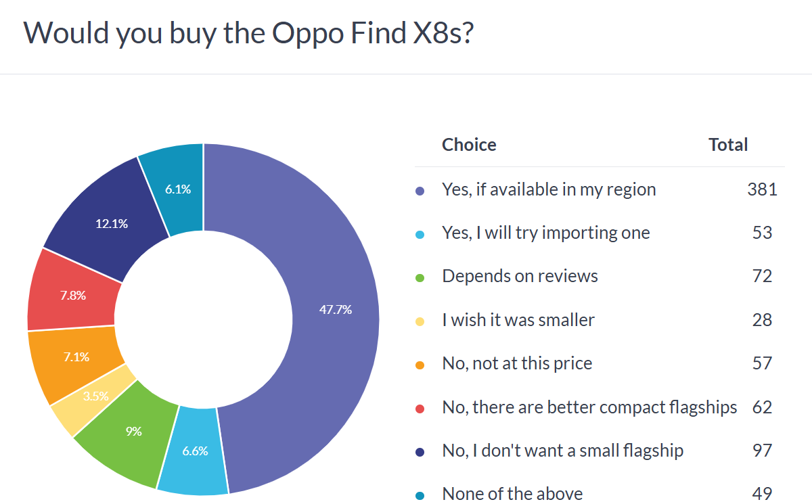
Task: Select the 12.1% dark navy donut segment
Action: click(x=111, y=223)
